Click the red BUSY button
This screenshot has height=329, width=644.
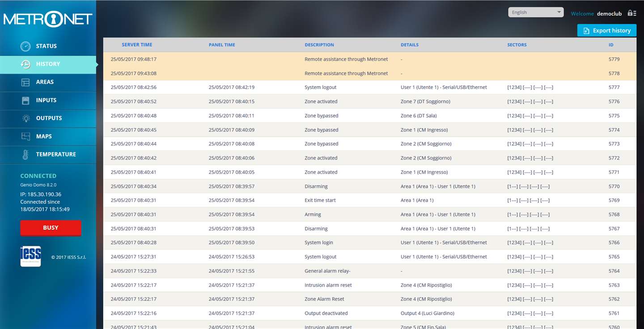click(51, 228)
